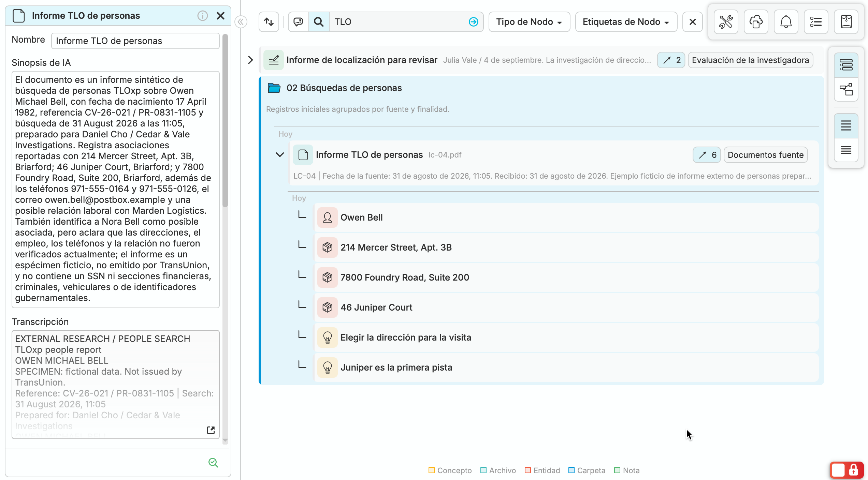868x480 pixels.
Task: Click the Evaluación de la investigadora tag
Action: [x=750, y=60]
